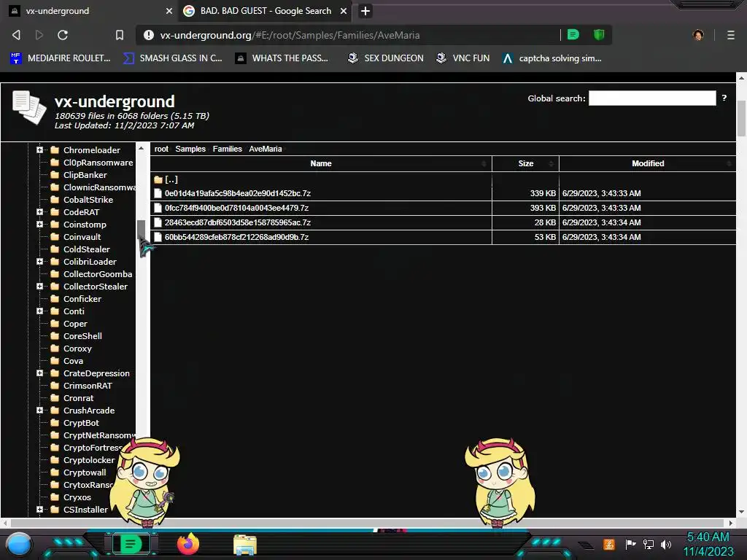Open the MEDIAFIRE ROULET... bookmark
This screenshot has width=747, height=560.
(x=61, y=58)
